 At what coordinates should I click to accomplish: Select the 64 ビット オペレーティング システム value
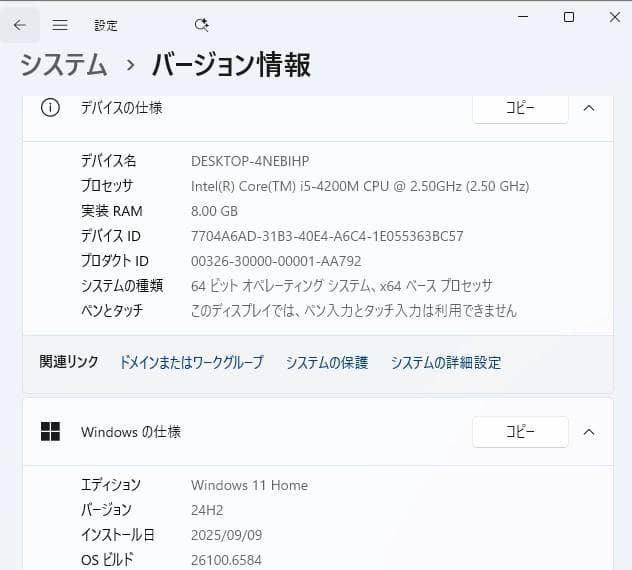[x=341, y=286]
